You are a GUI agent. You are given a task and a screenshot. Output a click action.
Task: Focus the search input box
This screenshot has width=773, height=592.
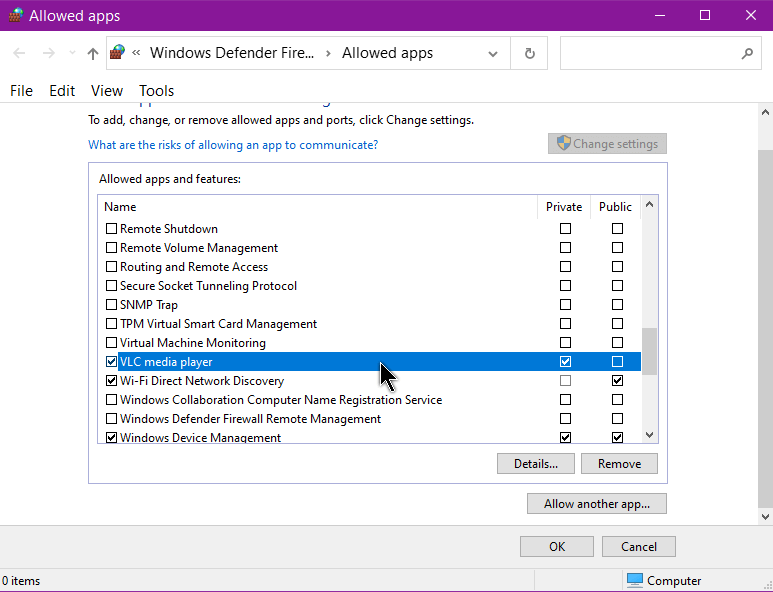click(661, 53)
